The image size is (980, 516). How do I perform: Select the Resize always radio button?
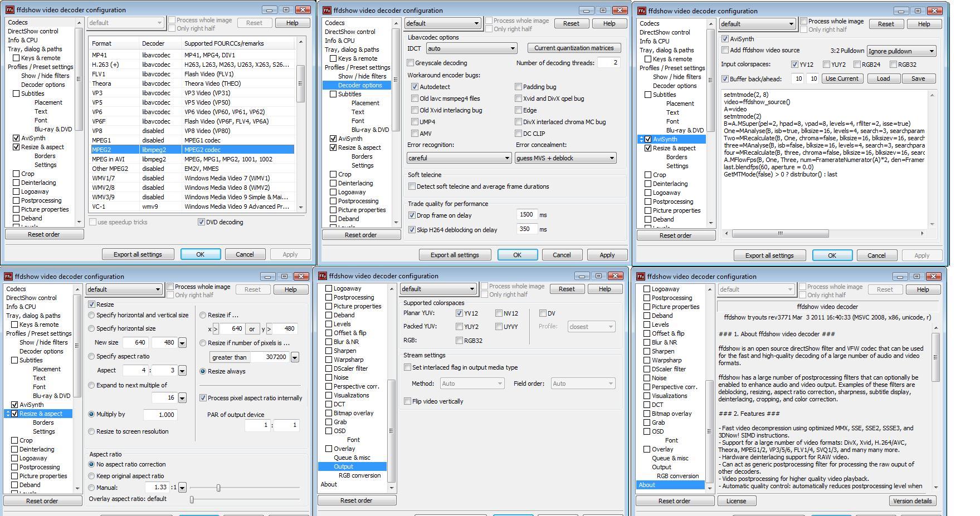click(203, 371)
